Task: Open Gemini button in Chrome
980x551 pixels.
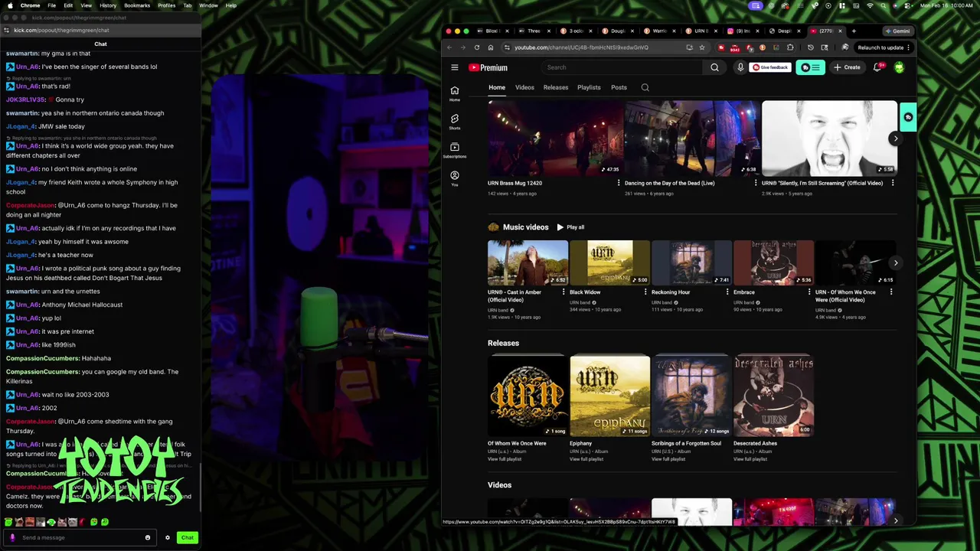Action: point(897,31)
